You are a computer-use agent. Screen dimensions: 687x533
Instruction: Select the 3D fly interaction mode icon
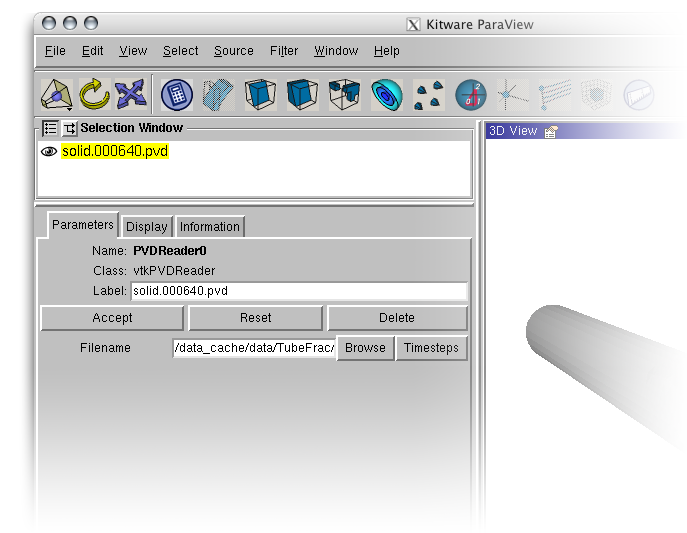(x=56, y=95)
